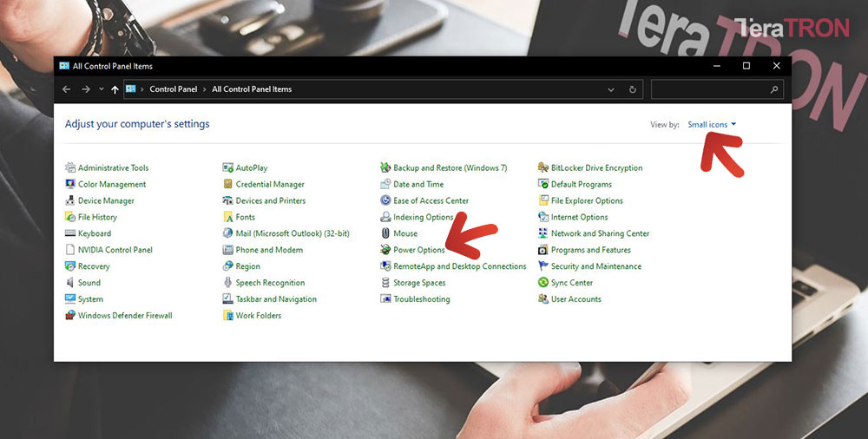Click the Backup and Restore icon
868x439 pixels.
coord(385,167)
